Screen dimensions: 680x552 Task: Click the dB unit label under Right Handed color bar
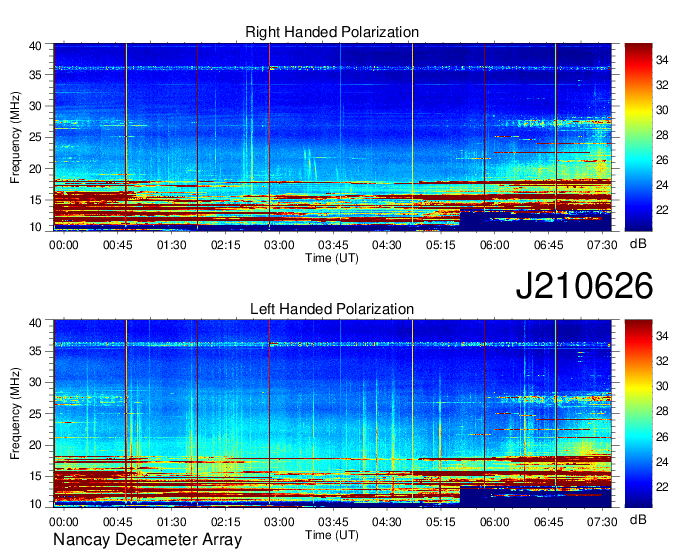[x=638, y=244]
